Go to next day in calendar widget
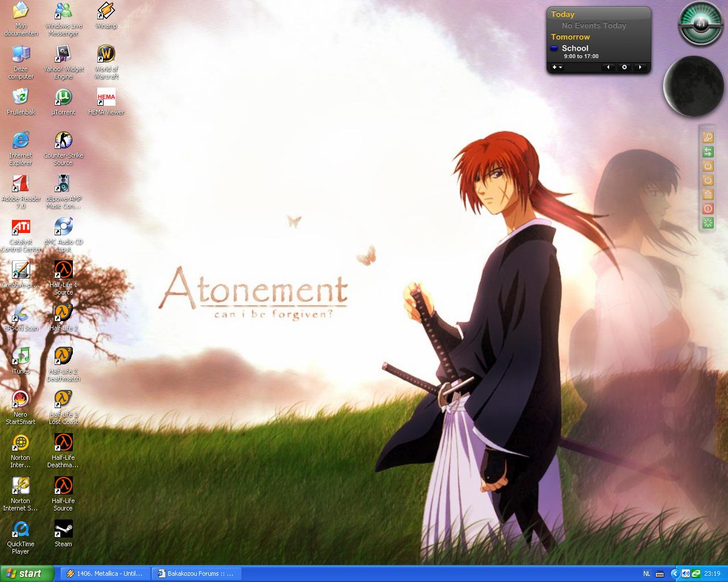728x582 pixels. click(640, 67)
